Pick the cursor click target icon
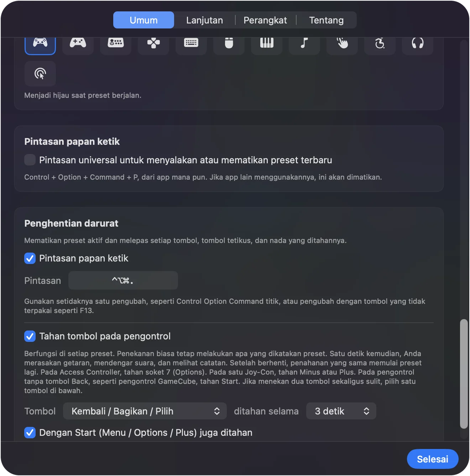The height and width of the screenshot is (476, 470). click(x=40, y=74)
